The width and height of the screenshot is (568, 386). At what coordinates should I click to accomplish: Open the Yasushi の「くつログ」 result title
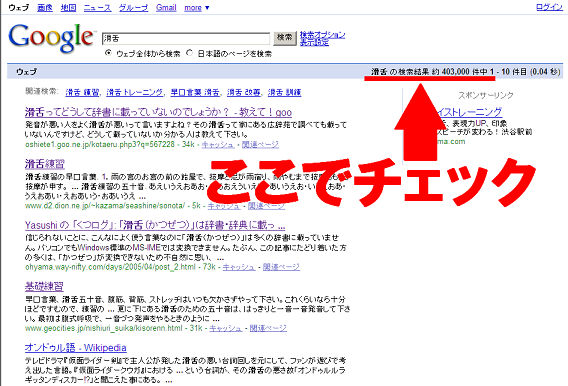point(155,225)
